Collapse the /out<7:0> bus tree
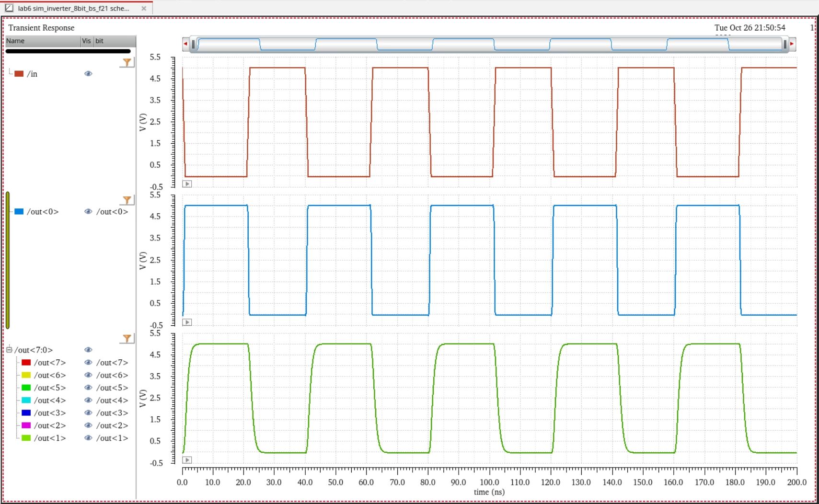The height and width of the screenshot is (504, 819). coord(9,350)
